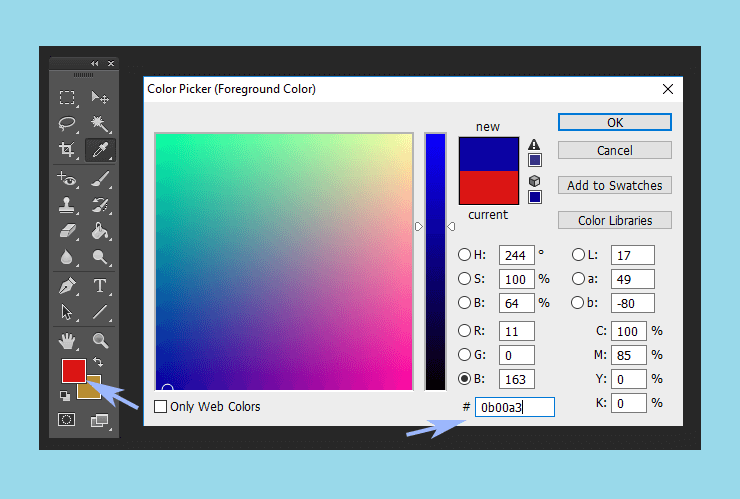Select the Move tool
This screenshot has height=499, width=740.
pos(100,98)
